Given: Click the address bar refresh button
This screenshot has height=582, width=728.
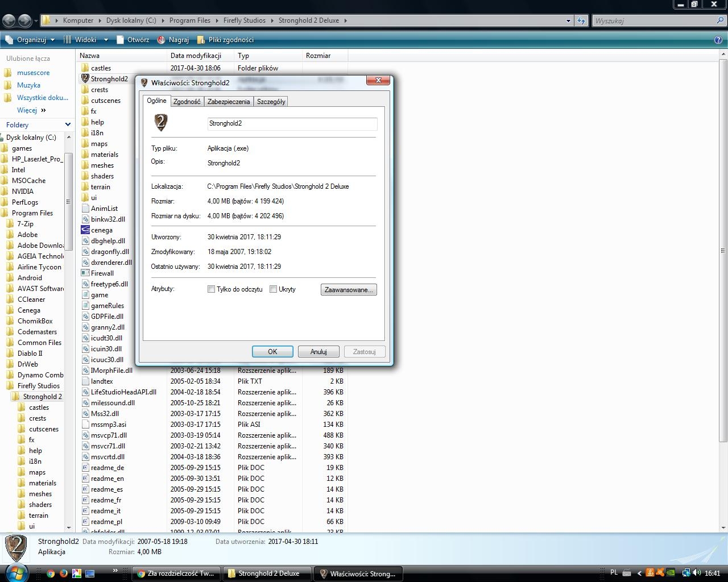Looking at the screenshot, I should pyautogui.click(x=581, y=21).
